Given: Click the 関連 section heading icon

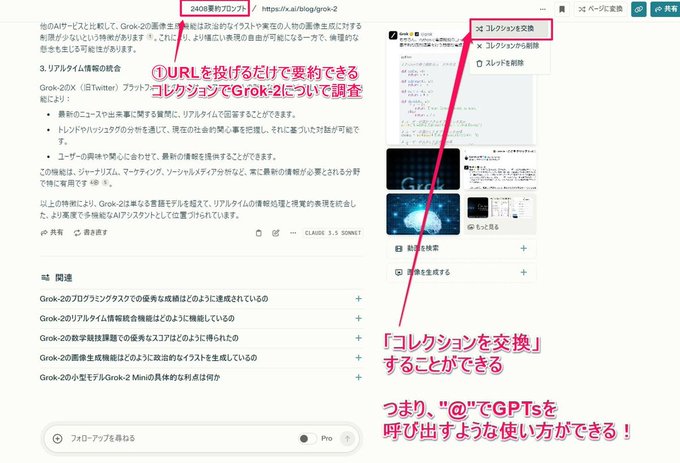Looking at the screenshot, I should [x=45, y=277].
